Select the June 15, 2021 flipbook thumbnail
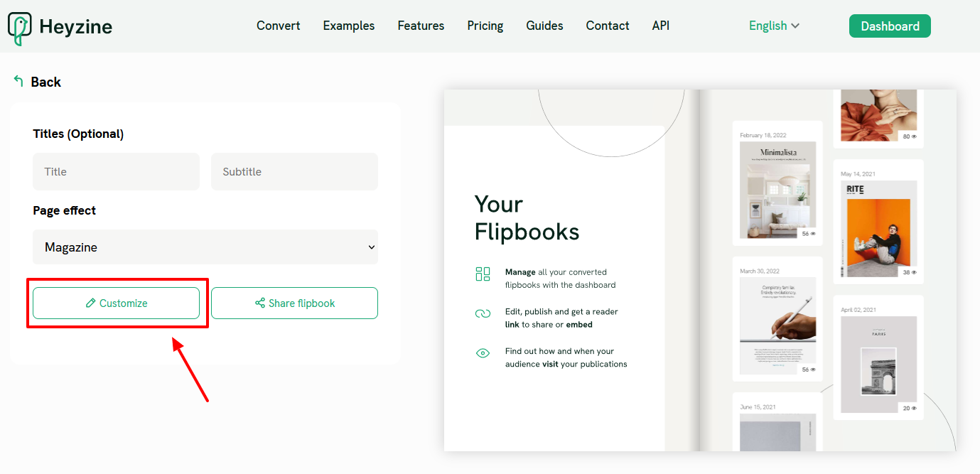 (777, 432)
